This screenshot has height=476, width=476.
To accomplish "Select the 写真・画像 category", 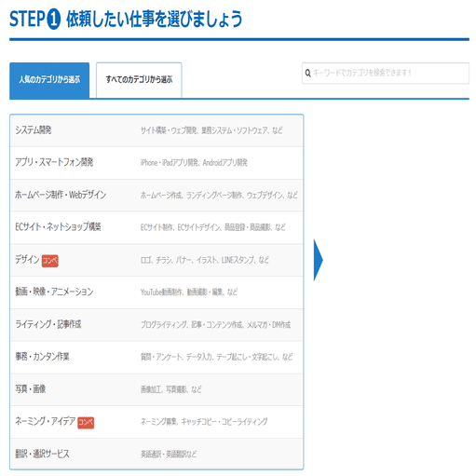I will click(x=156, y=389).
